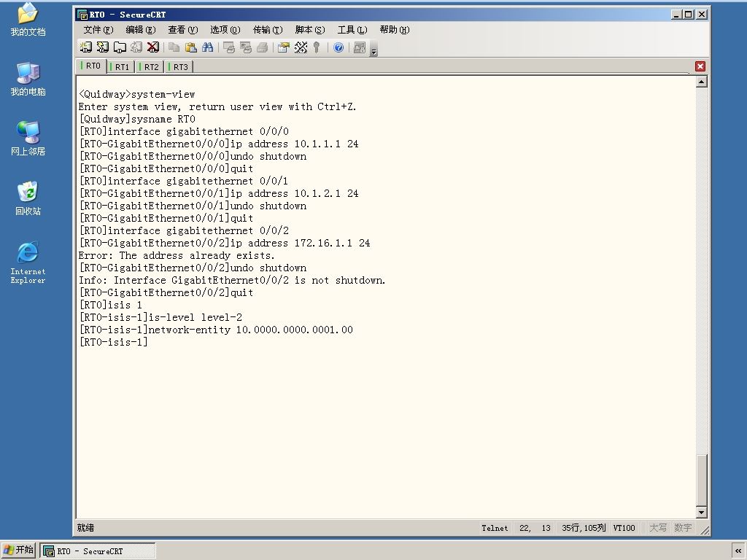Open Session Options from toolbar icon

284,47
